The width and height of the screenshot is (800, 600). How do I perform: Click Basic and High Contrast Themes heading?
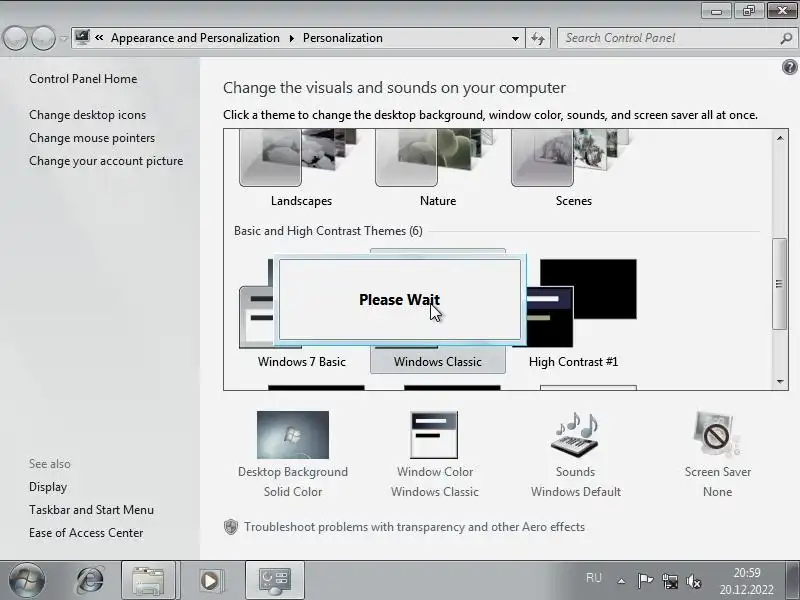[328, 231]
